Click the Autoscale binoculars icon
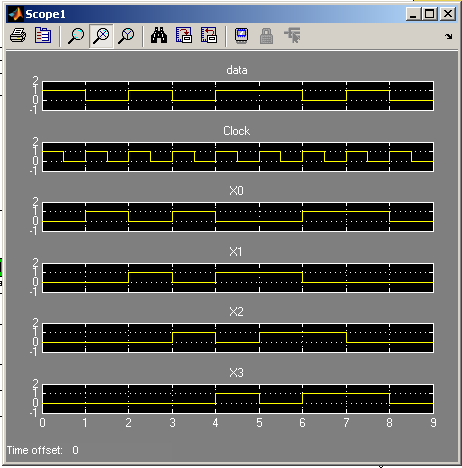The width and height of the screenshot is (462, 468). point(159,35)
